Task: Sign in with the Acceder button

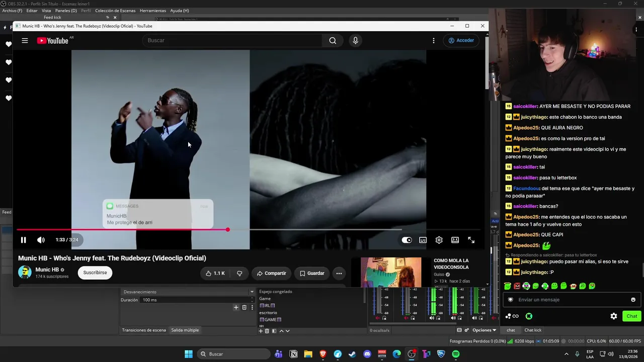Action: coord(461,40)
